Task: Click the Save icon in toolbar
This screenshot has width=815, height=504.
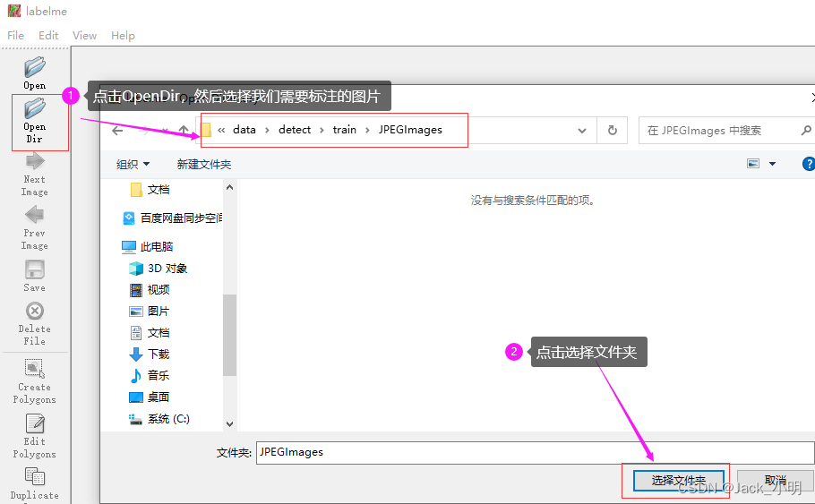Action: 35,276
